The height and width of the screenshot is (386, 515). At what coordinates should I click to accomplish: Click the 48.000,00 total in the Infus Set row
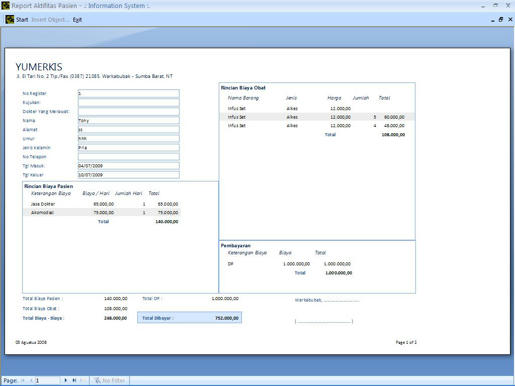pos(394,126)
